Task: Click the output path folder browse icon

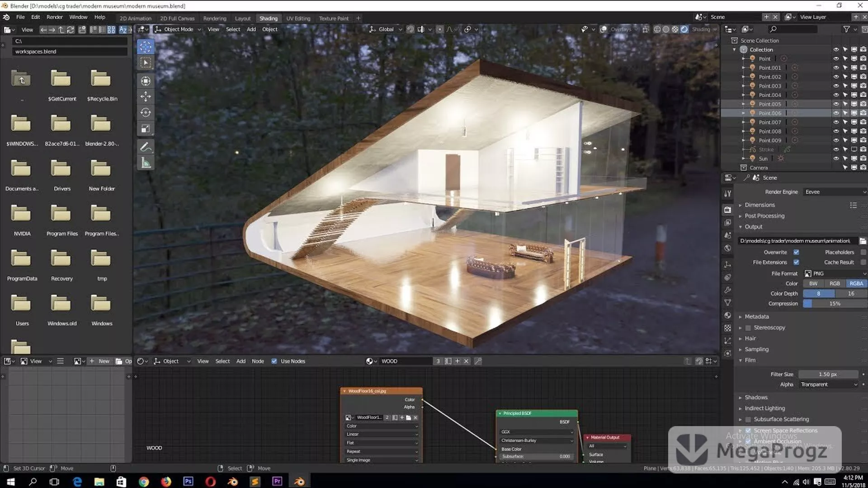Action: coord(863,241)
